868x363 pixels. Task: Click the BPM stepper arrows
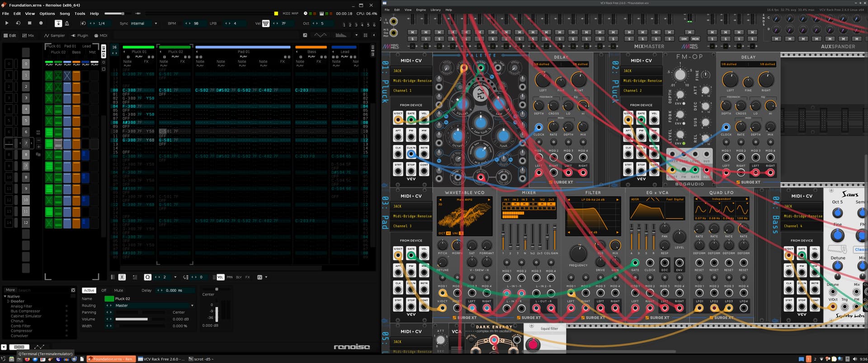coord(188,23)
